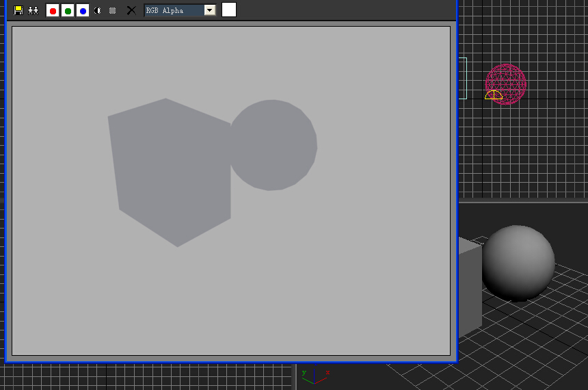Toggle the green channel display
Screen dimensions: 588x390
tap(68, 10)
